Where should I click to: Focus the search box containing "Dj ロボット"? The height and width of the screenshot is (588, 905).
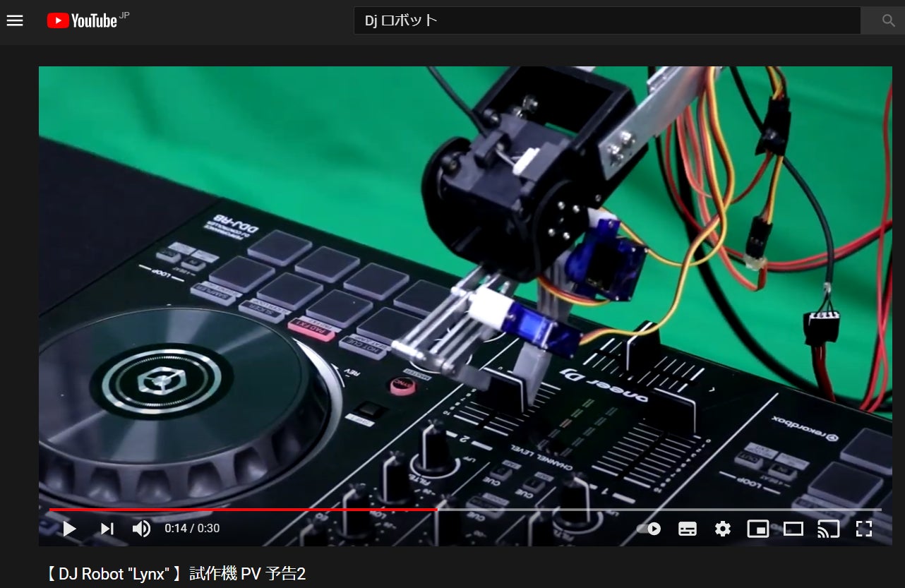tap(606, 20)
